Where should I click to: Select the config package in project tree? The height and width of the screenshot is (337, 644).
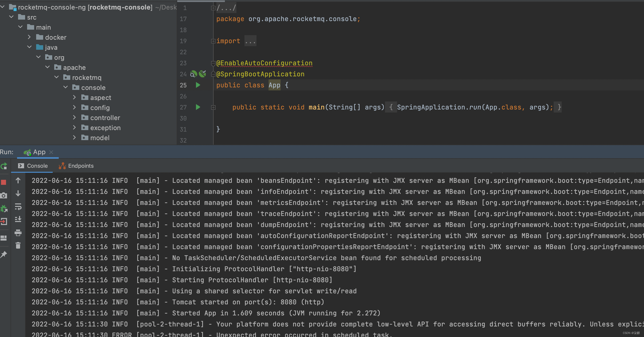coord(100,107)
